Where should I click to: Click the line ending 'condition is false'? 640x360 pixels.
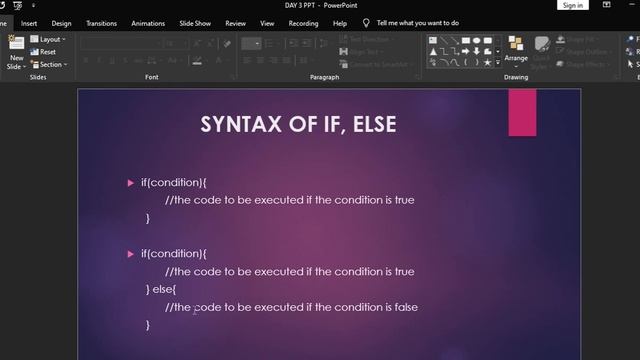[x=291, y=307]
